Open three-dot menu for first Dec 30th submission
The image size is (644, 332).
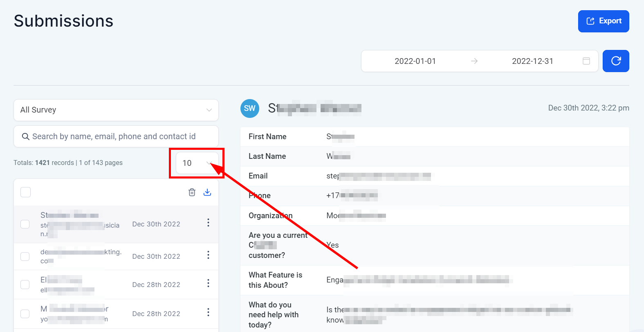point(208,222)
